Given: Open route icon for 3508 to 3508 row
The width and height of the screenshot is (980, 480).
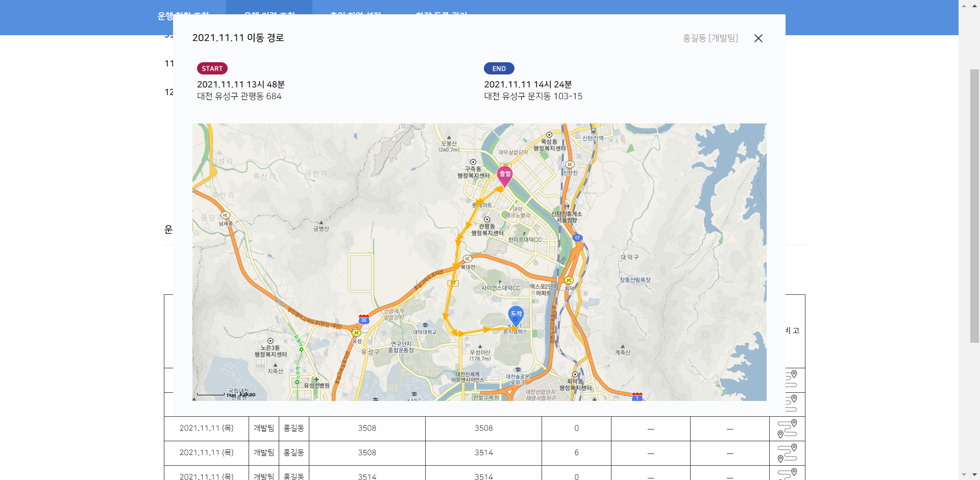Looking at the screenshot, I should pos(787,428).
